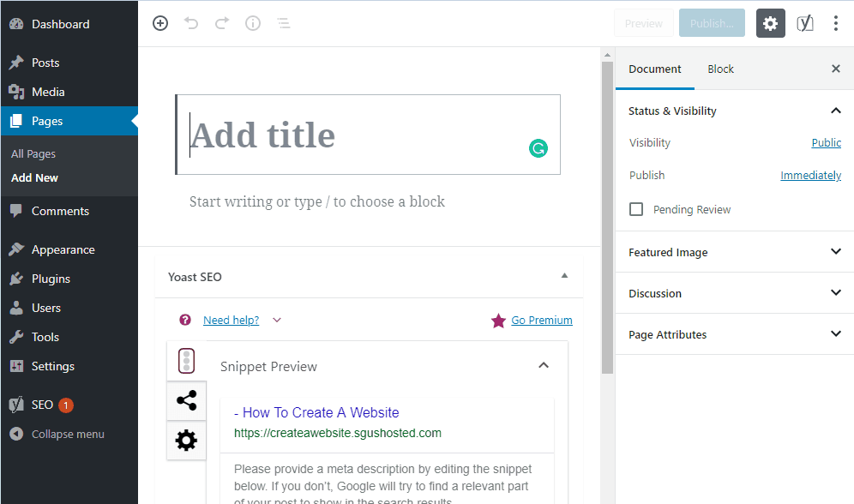The image size is (854, 504).
Task: Click the Start writing paragraph block
Action: pyautogui.click(x=317, y=202)
